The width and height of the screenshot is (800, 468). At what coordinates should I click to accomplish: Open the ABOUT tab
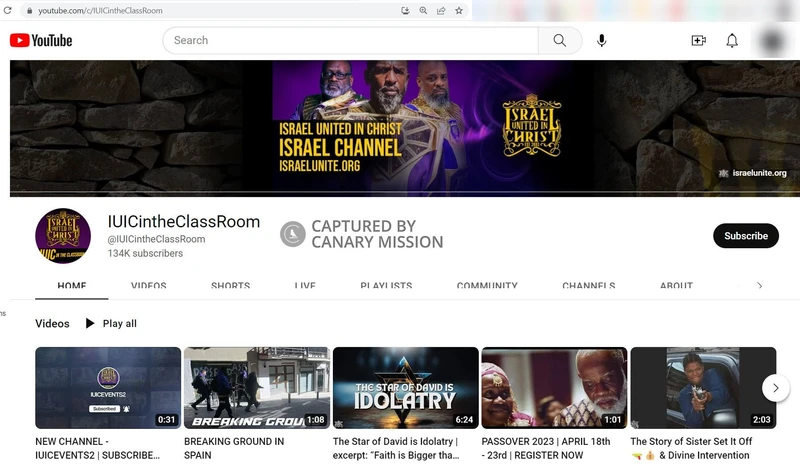click(x=677, y=286)
